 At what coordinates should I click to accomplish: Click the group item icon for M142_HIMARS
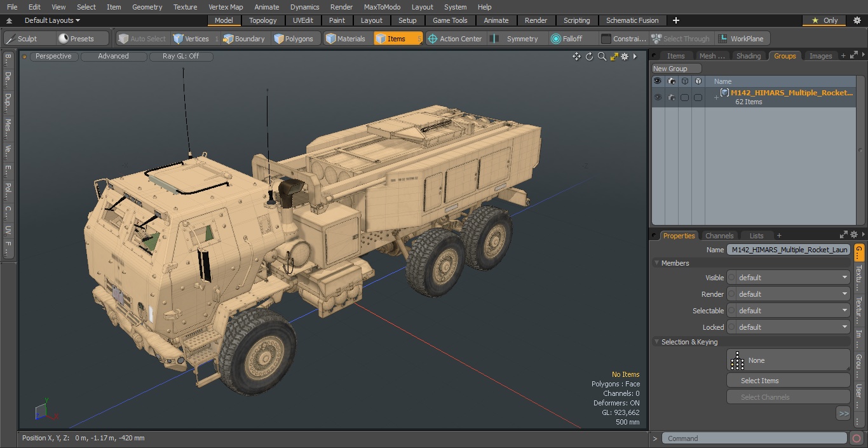724,93
